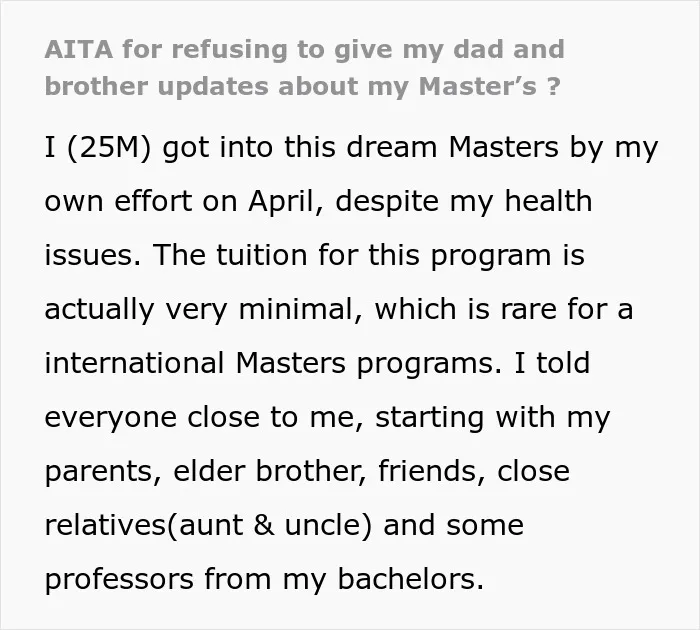Click the word 'health' in the second line
Screen dimensions: 700x630
pyautogui.click(x=548, y=201)
